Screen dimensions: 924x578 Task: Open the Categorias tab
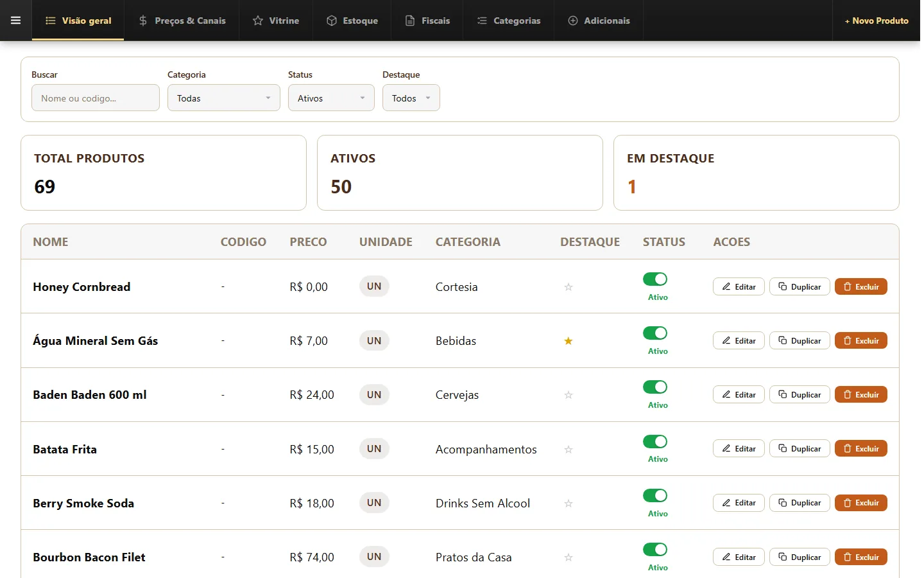(x=509, y=21)
